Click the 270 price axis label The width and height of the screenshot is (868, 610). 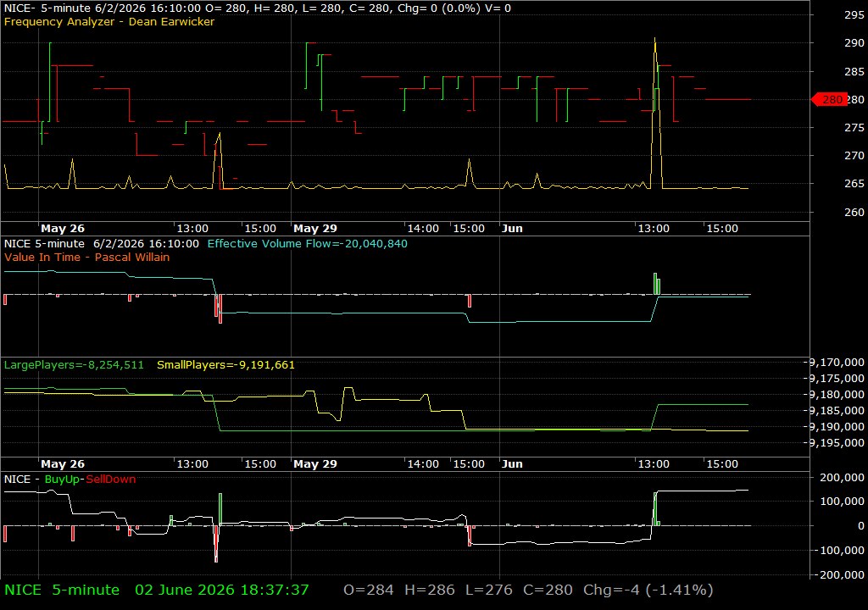854,156
